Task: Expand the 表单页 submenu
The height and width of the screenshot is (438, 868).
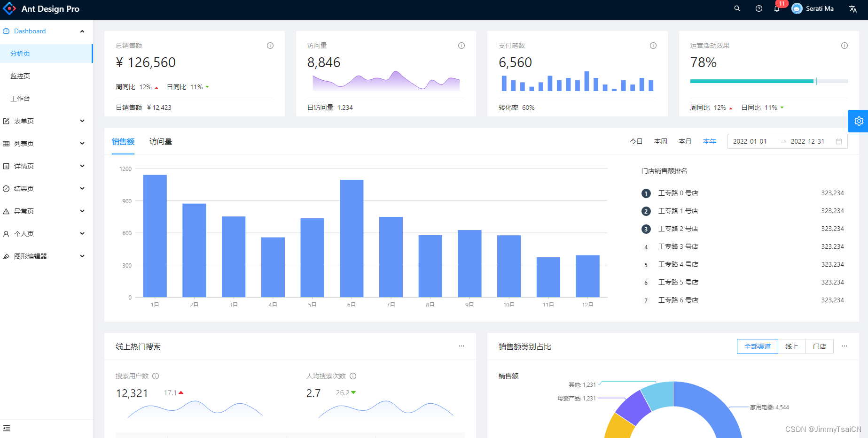Action: [x=82, y=121]
